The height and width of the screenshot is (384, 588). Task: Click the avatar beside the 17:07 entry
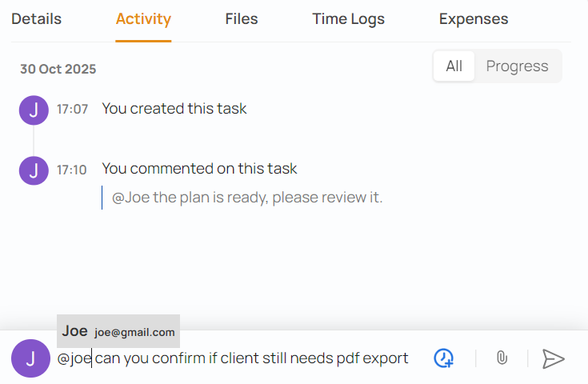[34, 110]
